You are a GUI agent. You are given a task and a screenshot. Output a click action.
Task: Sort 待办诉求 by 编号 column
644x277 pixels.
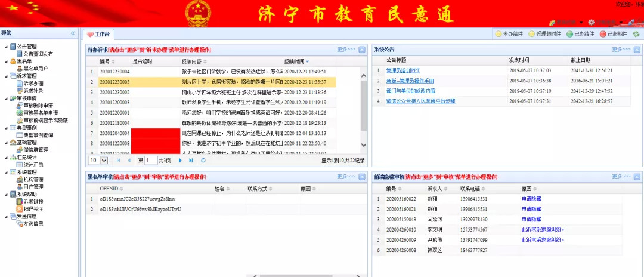(x=107, y=61)
